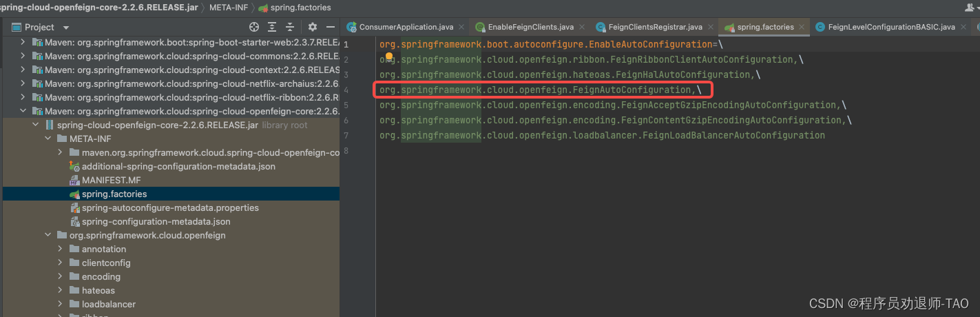Click FeignAutoConfiguration text on line 4
980x317 pixels.
pos(634,90)
